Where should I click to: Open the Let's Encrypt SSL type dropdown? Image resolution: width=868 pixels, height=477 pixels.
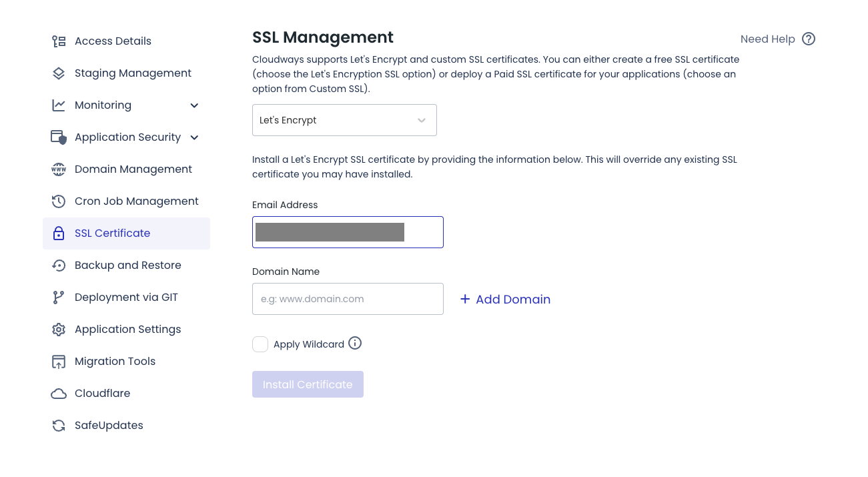pos(344,120)
